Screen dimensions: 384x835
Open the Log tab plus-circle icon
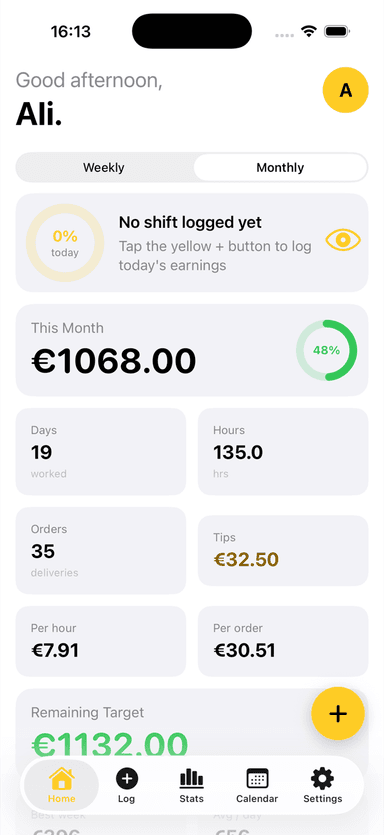[x=127, y=779]
